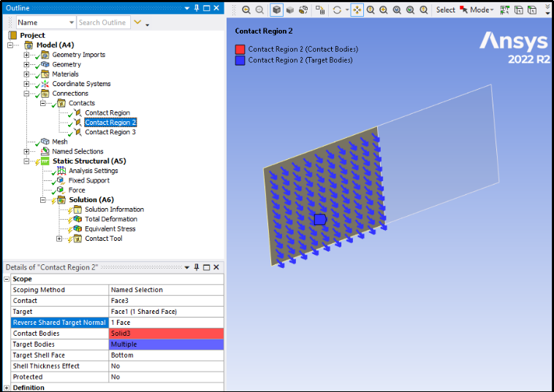This screenshot has width=554, height=392.
Task: Select the Project node
Action: (x=32, y=35)
